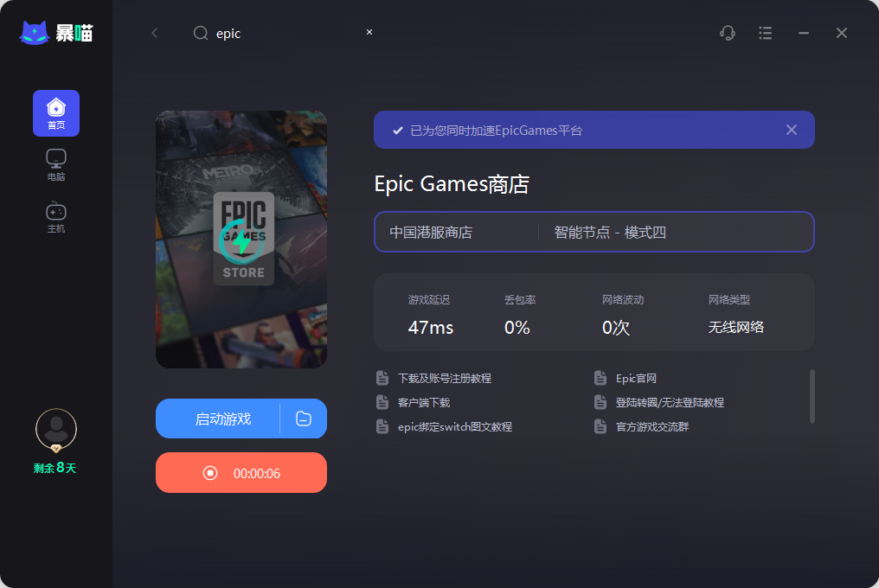
Task: Open the 官方游戏交流群 link
Action: coord(652,426)
